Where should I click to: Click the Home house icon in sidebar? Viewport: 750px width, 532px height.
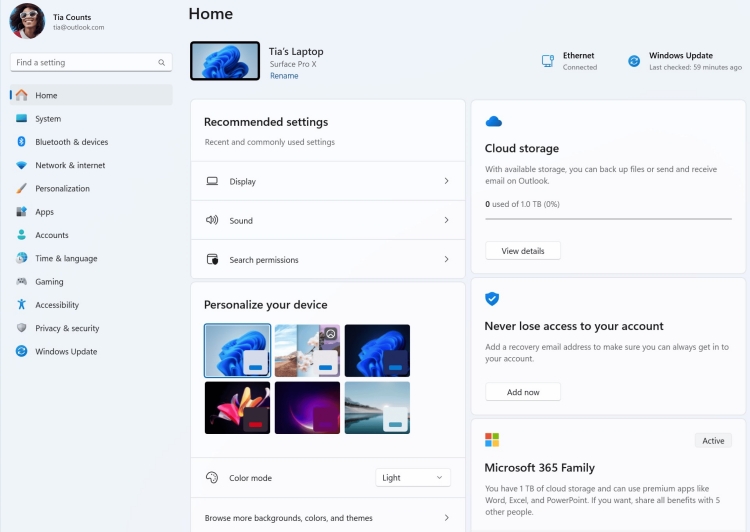click(x=22, y=95)
